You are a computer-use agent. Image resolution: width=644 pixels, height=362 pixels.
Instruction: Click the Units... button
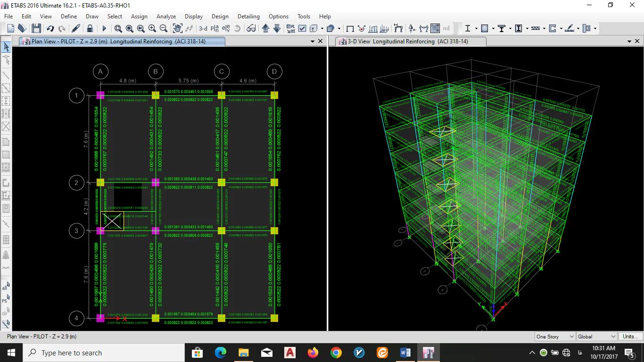[630, 337]
